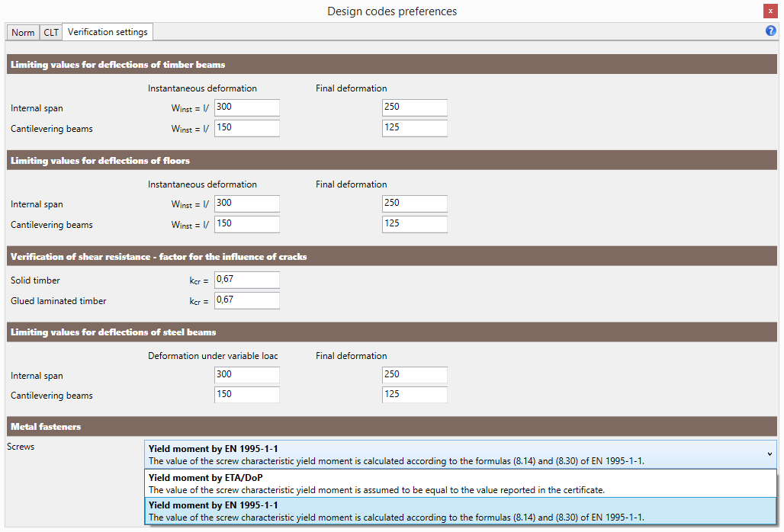Click the selected Screws combo box value
The width and height of the screenshot is (784, 532).
[461, 454]
